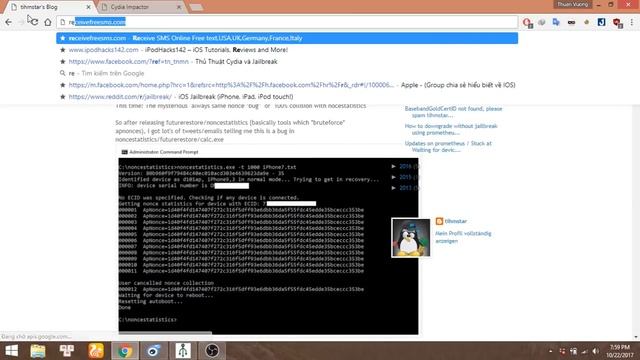Open the tihmstar profile link

click(456, 221)
